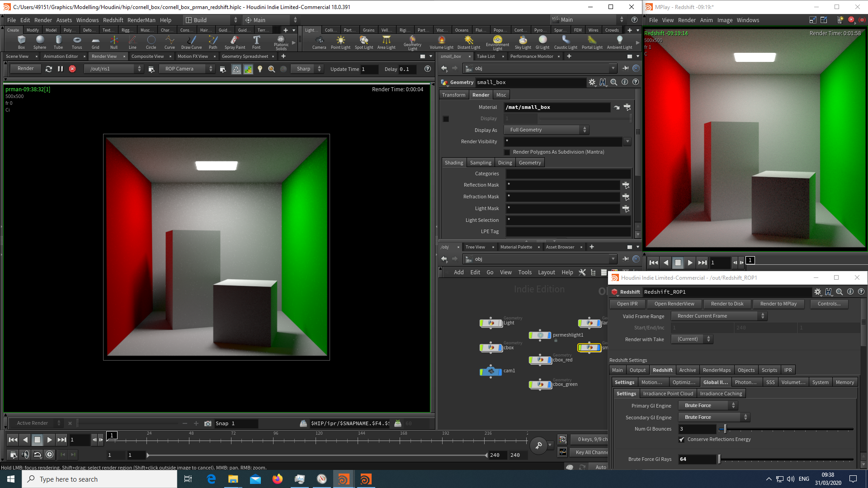868x488 pixels.
Task: Open Reflection Mask node chooser icon
Action: [626, 185]
